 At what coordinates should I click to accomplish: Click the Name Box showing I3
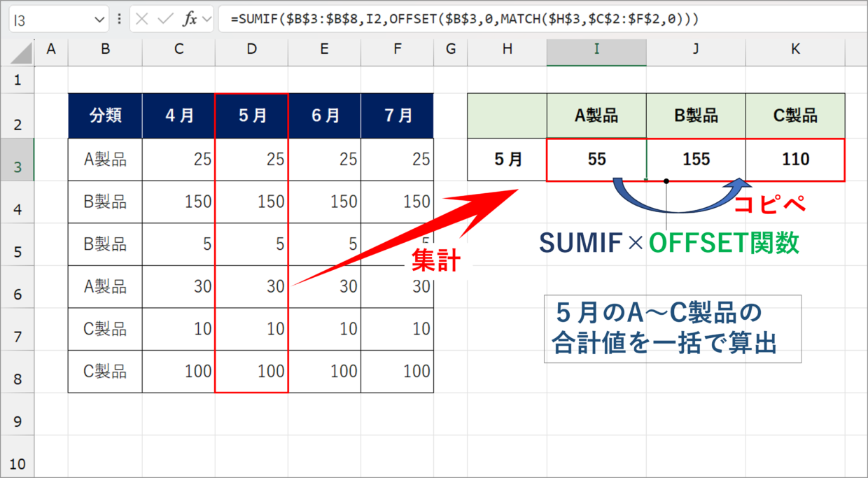49,20
